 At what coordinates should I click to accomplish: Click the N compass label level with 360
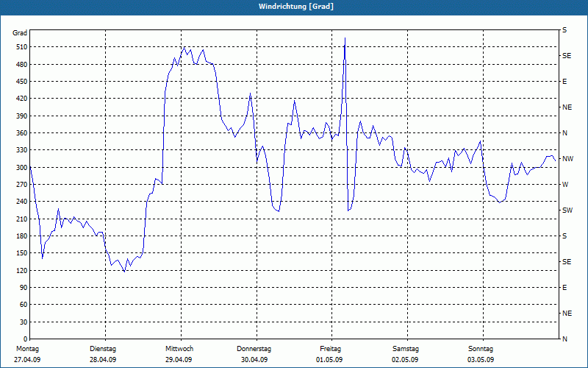click(564, 133)
